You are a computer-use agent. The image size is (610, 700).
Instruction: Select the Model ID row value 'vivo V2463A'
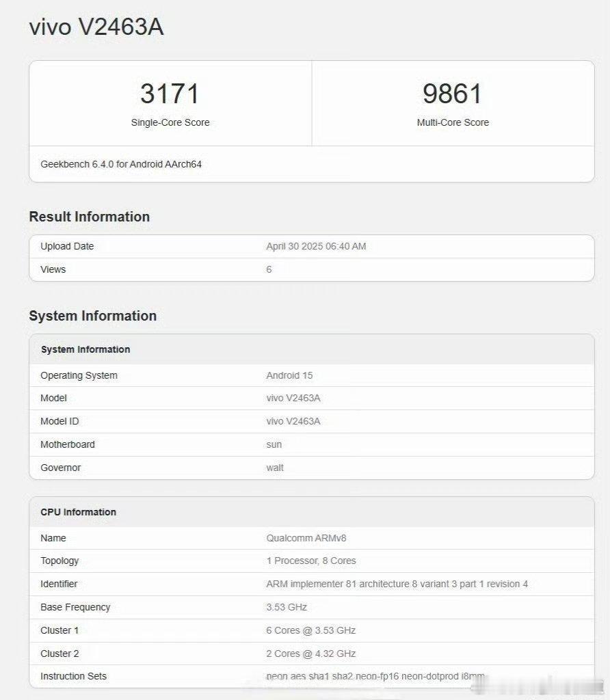pyautogui.click(x=293, y=421)
